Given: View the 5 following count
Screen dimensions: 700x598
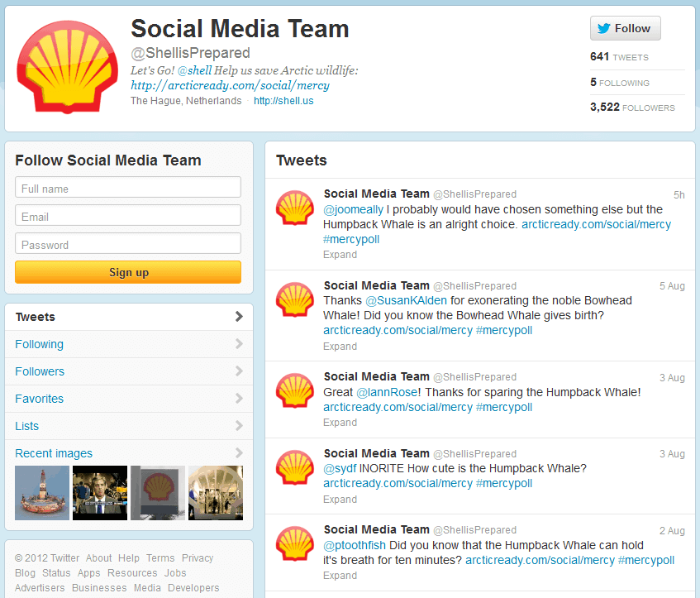Looking at the screenshot, I should [620, 82].
